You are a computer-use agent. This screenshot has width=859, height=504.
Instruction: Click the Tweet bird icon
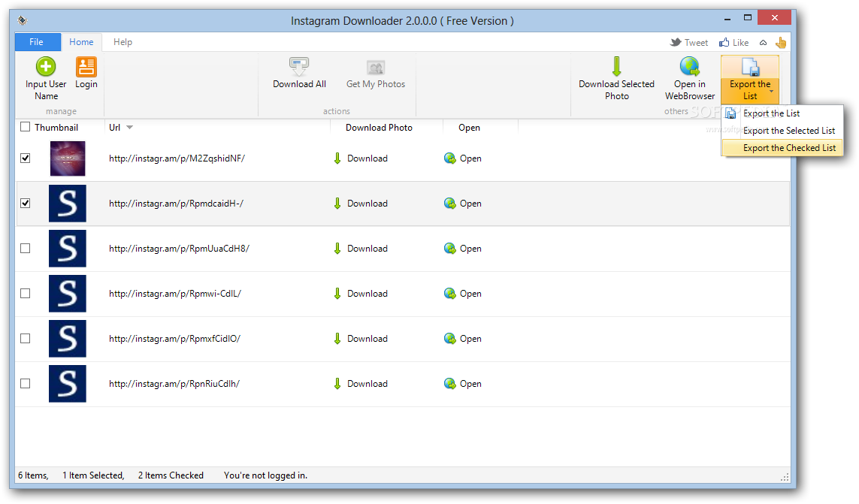click(676, 42)
